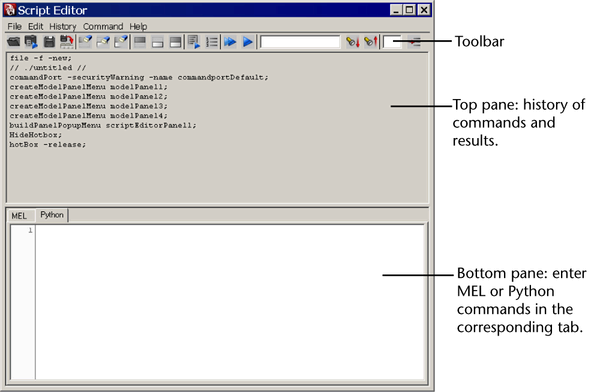Click 'createModelPanelMenu modelPanel3;' line
Image resolution: width=591 pixels, height=392 pixels.
coord(89,106)
